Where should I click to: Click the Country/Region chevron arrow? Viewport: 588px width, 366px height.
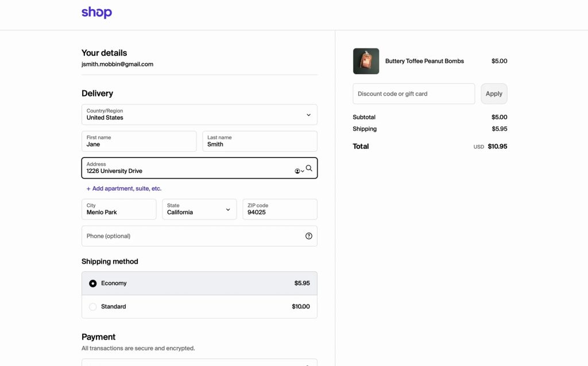click(308, 115)
